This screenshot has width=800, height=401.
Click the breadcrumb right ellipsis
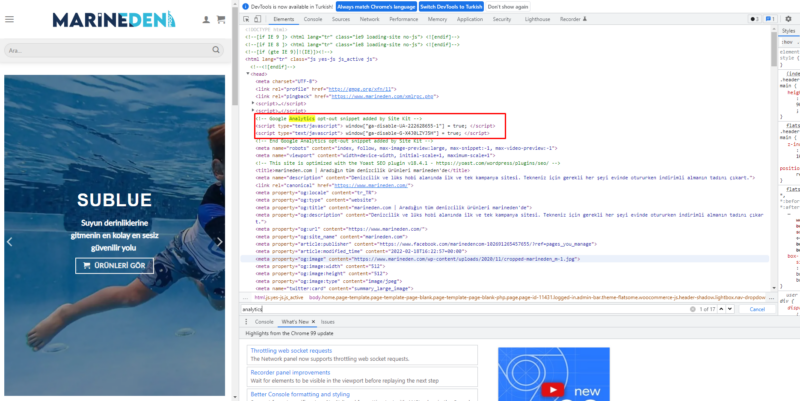coord(772,297)
